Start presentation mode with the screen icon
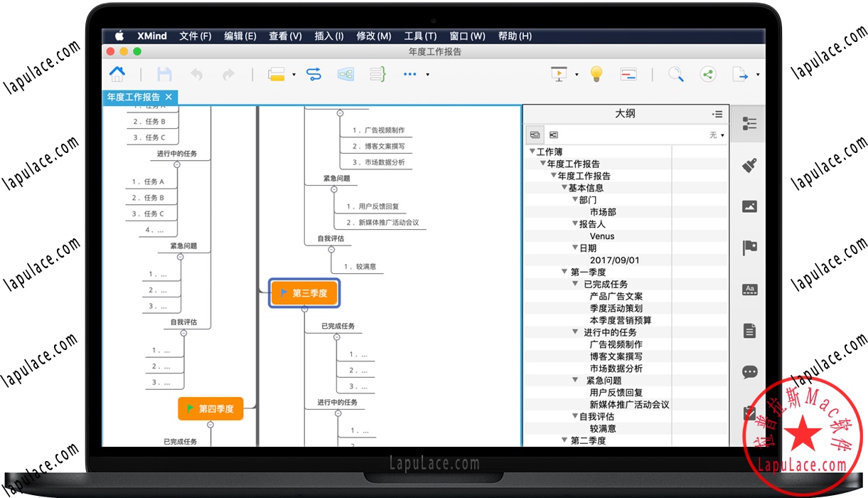 tap(558, 74)
